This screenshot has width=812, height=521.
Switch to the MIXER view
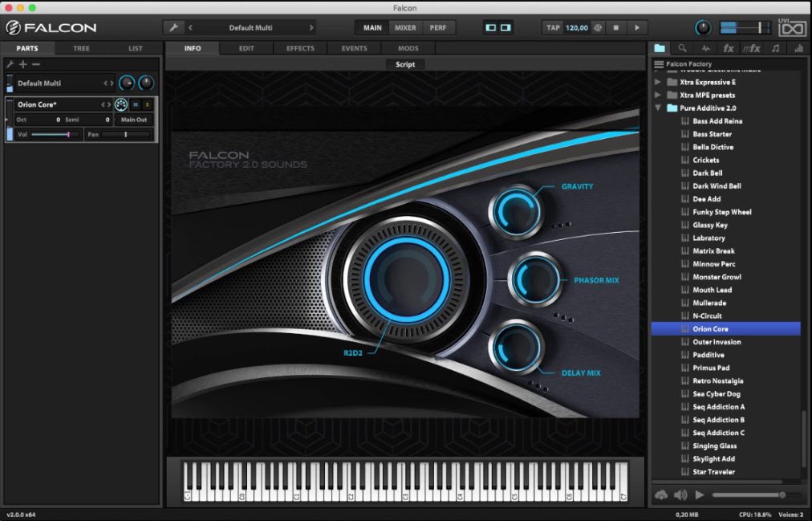pyautogui.click(x=405, y=27)
